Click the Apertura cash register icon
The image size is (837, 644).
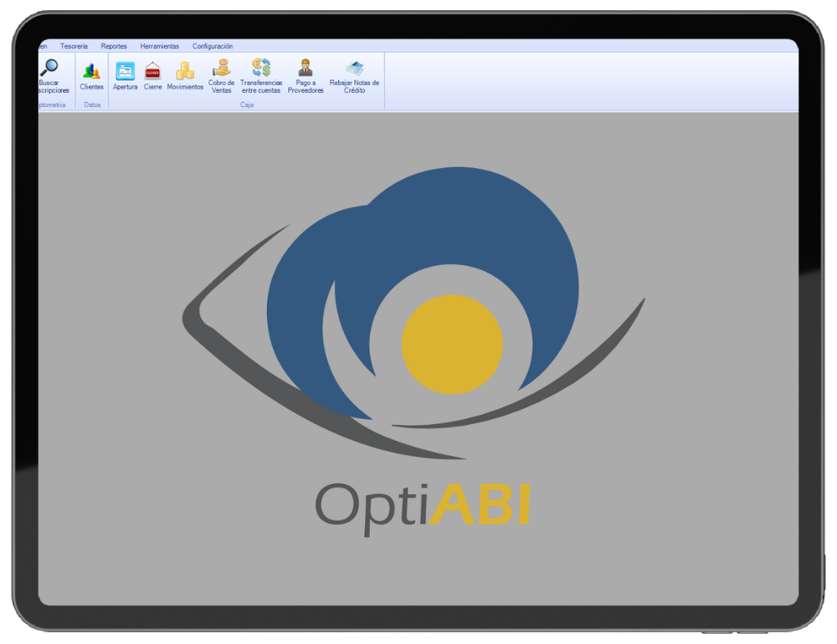tap(125, 72)
